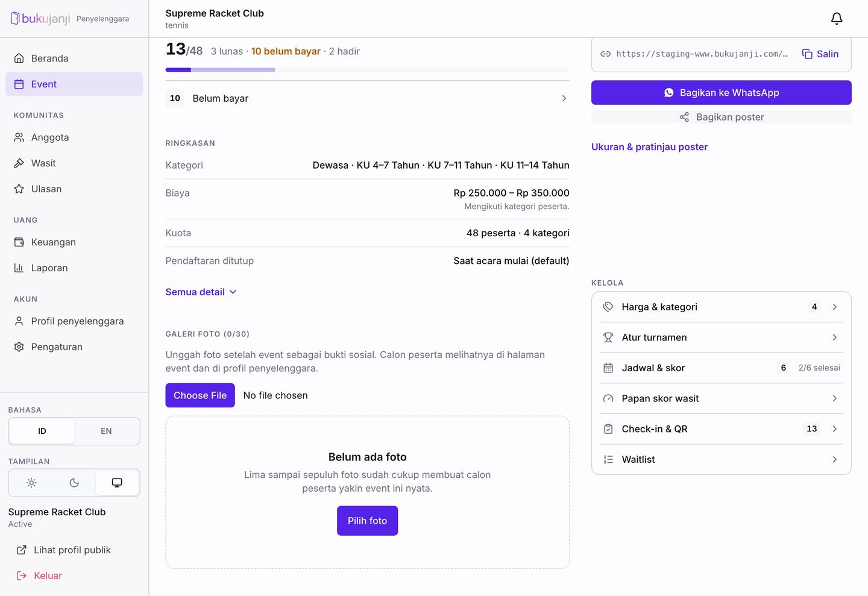Select dark theme moon icon
Viewport: 868px width, 596px height.
tap(74, 483)
